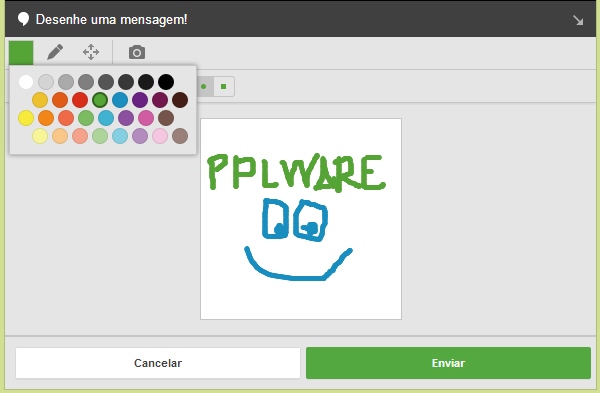
Task: Pick the red color swatch
Action: click(80, 100)
